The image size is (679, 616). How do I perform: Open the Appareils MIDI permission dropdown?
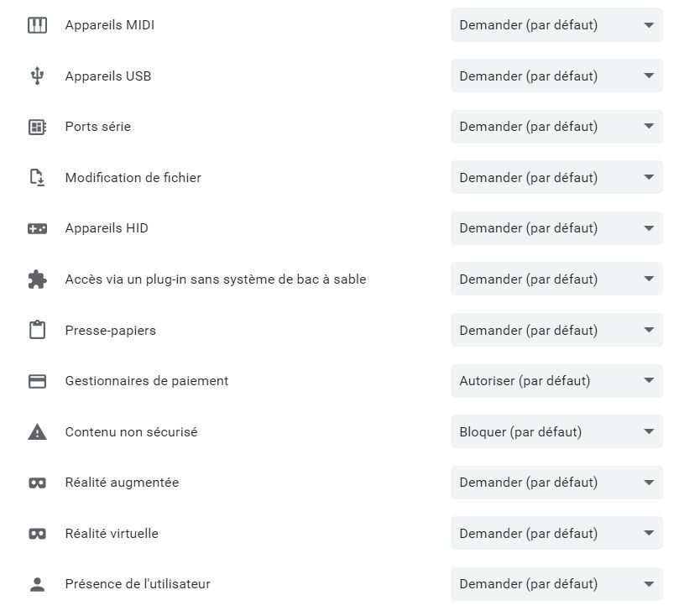pos(556,25)
